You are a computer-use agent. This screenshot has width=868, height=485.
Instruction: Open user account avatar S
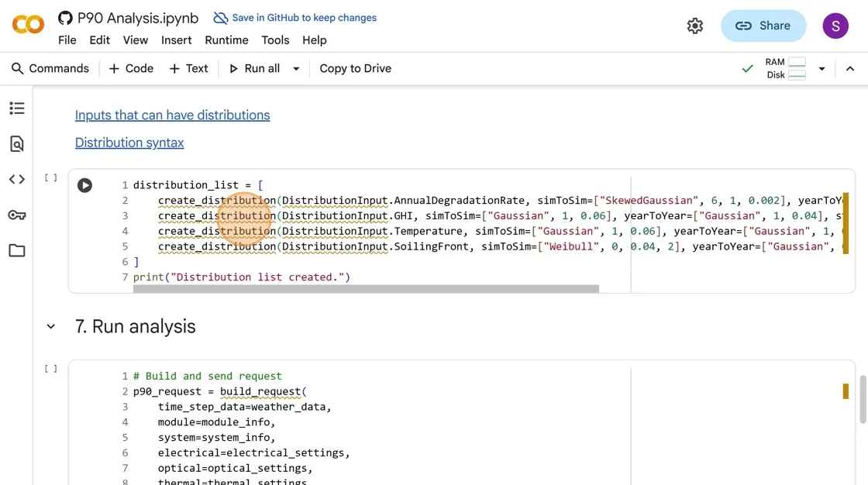[x=835, y=26]
